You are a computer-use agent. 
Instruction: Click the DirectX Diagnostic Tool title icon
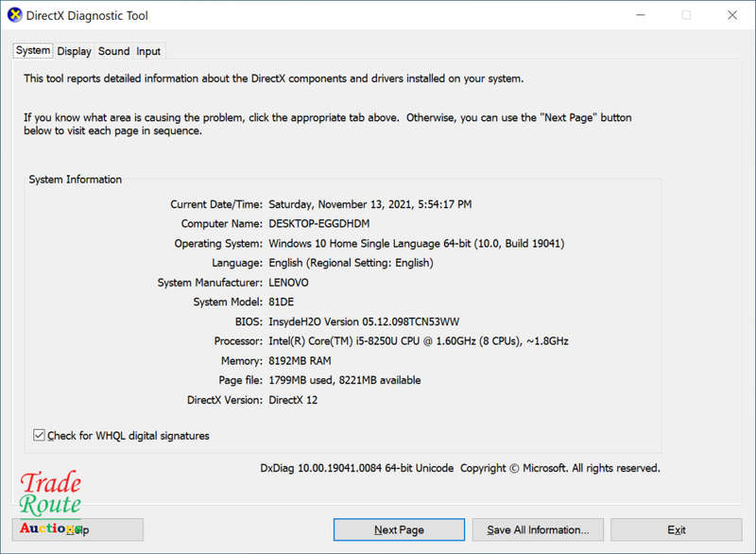pos(14,15)
